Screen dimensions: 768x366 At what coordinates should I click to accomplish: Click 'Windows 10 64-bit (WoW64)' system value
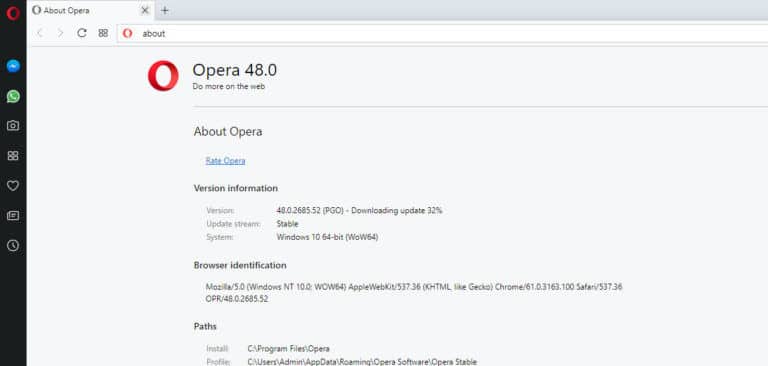[327, 237]
